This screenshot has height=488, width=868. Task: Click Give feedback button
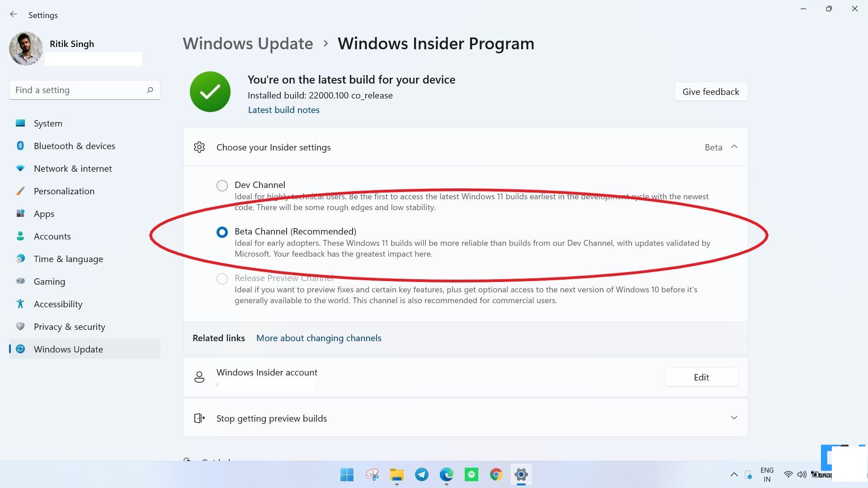click(x=711, y=91)
